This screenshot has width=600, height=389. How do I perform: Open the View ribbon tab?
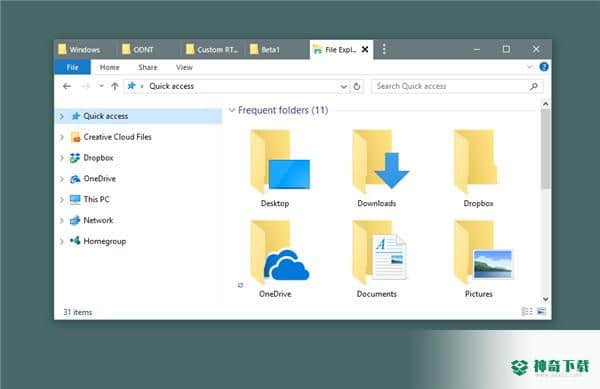tap(184, 67)
